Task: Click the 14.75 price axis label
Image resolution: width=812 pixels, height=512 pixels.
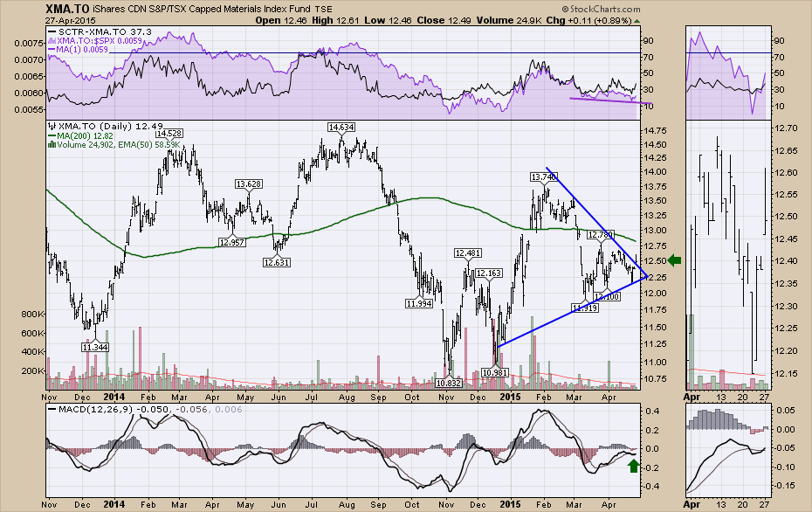Action: click(656, 130)
